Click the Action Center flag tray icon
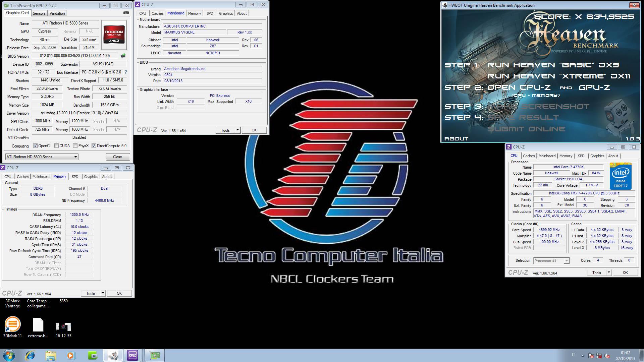The height and width of the screenshot is (362, 644). [x=591, y=356]
